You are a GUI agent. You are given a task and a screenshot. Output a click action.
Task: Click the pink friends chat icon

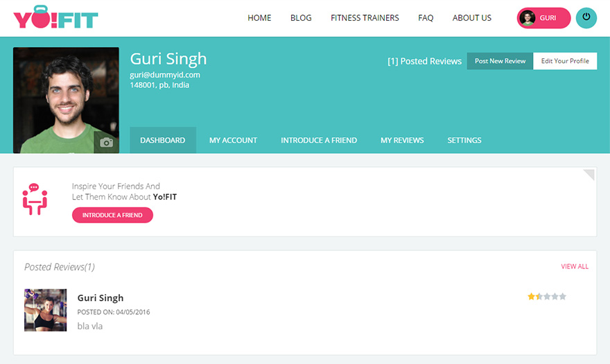(x=35, y=199)
